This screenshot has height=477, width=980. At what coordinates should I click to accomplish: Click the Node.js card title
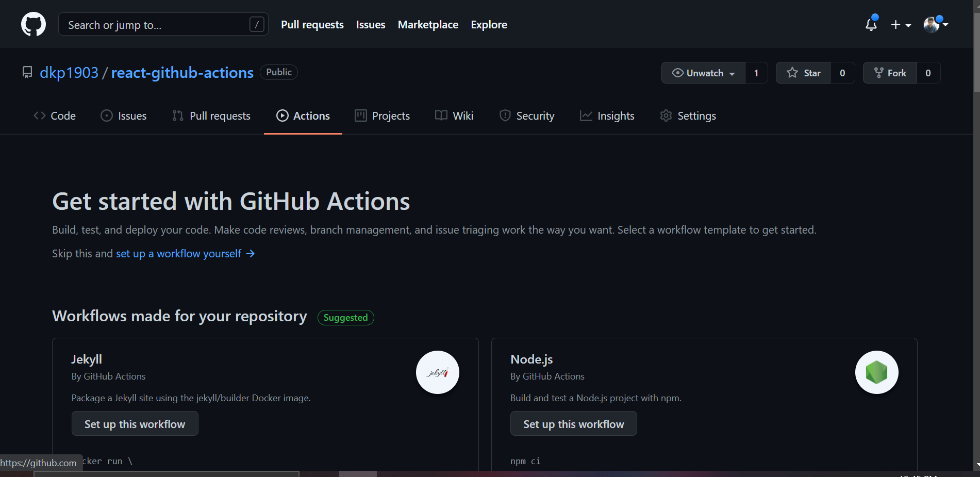531,359
